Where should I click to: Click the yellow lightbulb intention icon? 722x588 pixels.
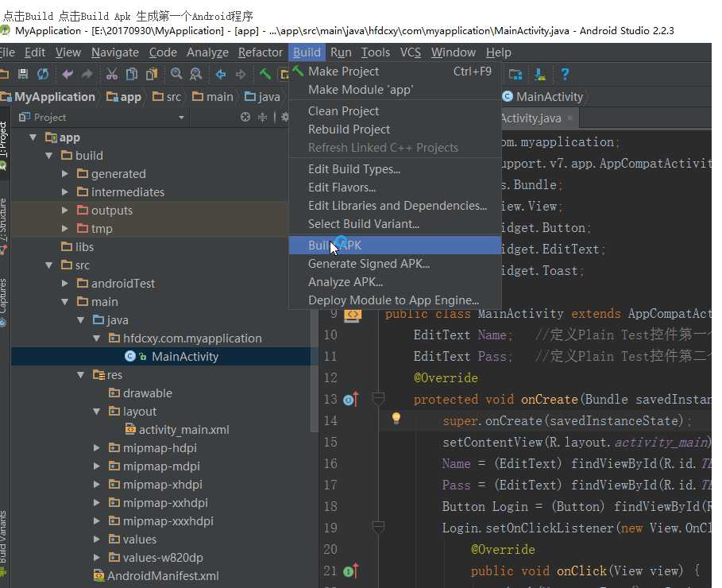(x=396, y=419)
